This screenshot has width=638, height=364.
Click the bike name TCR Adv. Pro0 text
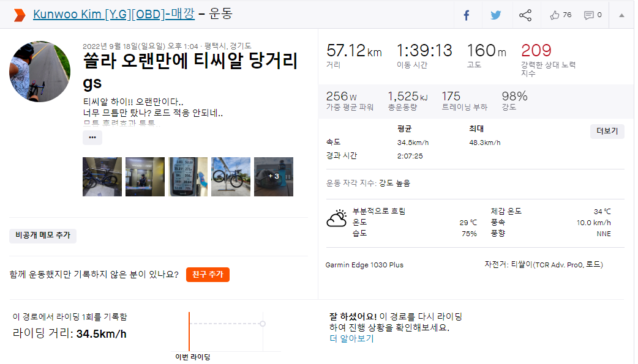coord(544,265)
